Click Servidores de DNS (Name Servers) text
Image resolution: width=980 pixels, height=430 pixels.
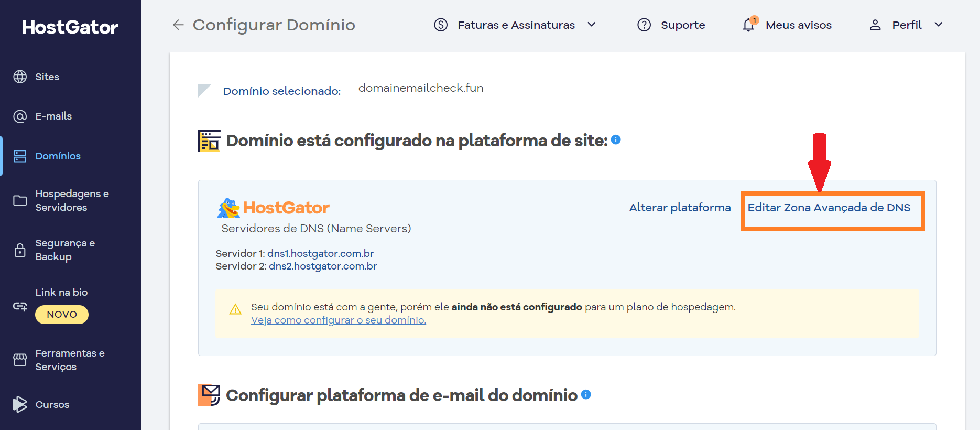316,229
